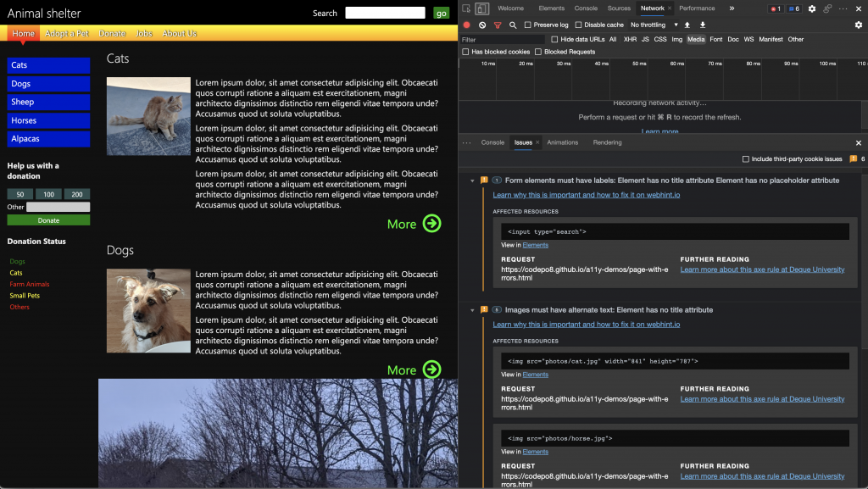Switch to the Sources tab
This screenshot has height=489, width=868.
(x=619, y=8)
